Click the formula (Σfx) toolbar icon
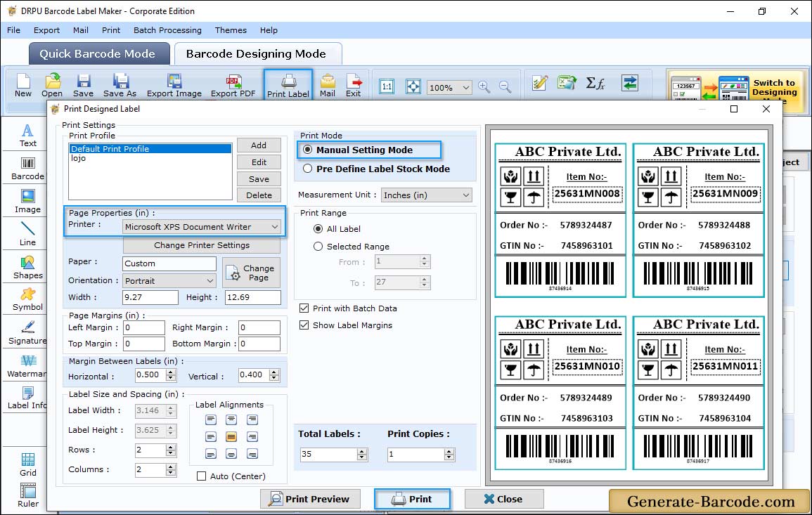Screen dimensions: 812x515 (x=595, y=83)
